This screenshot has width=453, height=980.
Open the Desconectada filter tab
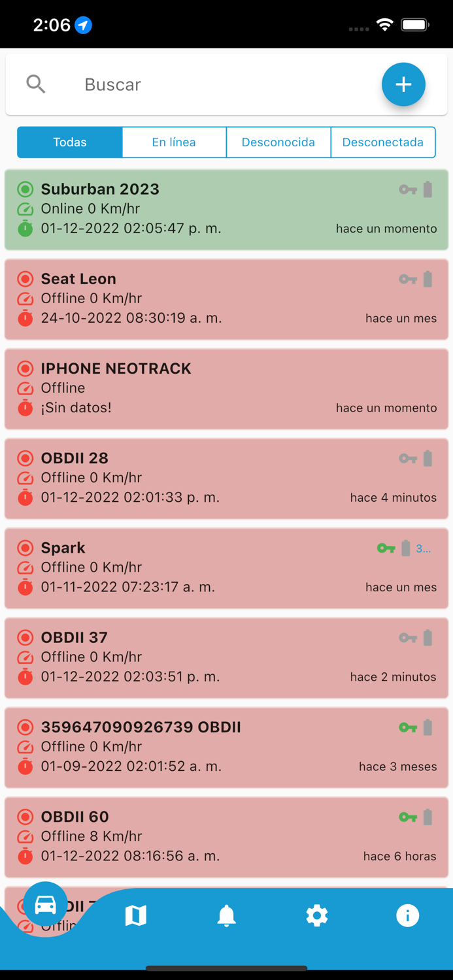pos(383,142)
